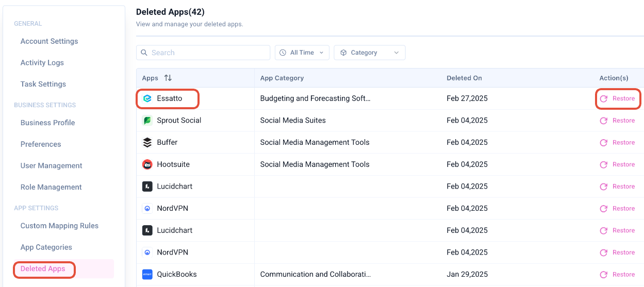The height and width of the screenshot is (287, 644).
Task: Click the Hootsuite owl icon
Action: point(147,164)
